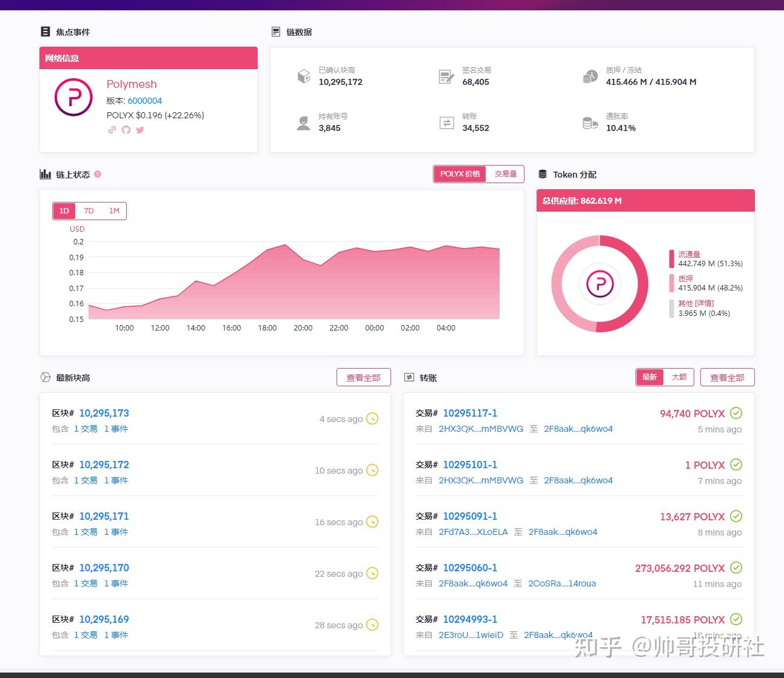Click the green checkmark for transaction 10295117-1

(x=736, y=413)
